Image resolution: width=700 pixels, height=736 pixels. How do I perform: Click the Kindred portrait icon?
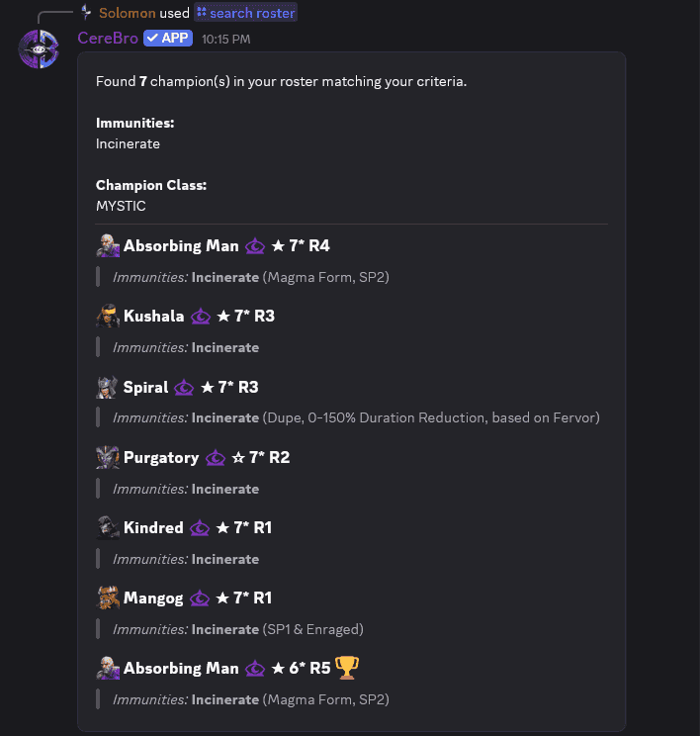(108, 528)
